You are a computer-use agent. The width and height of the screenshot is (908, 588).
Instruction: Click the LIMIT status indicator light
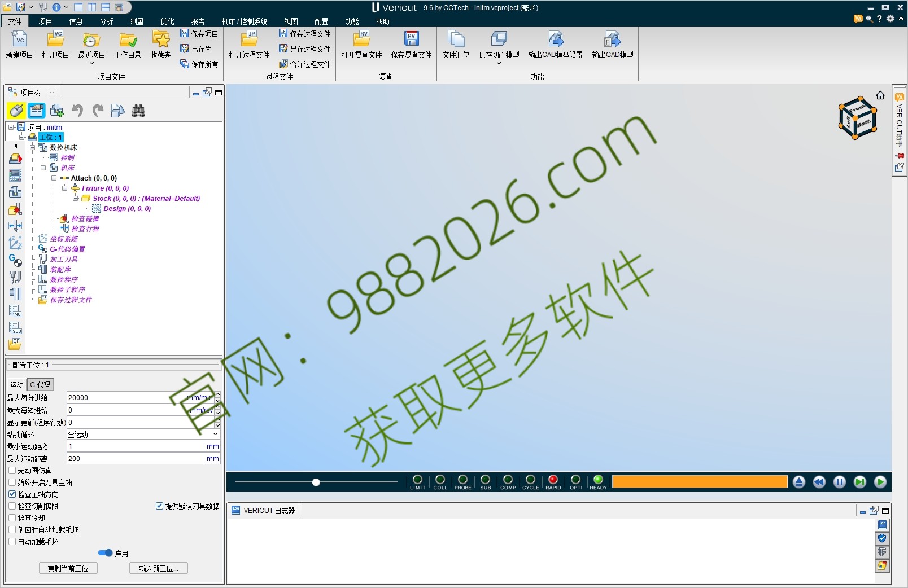(x=417, y=480)
